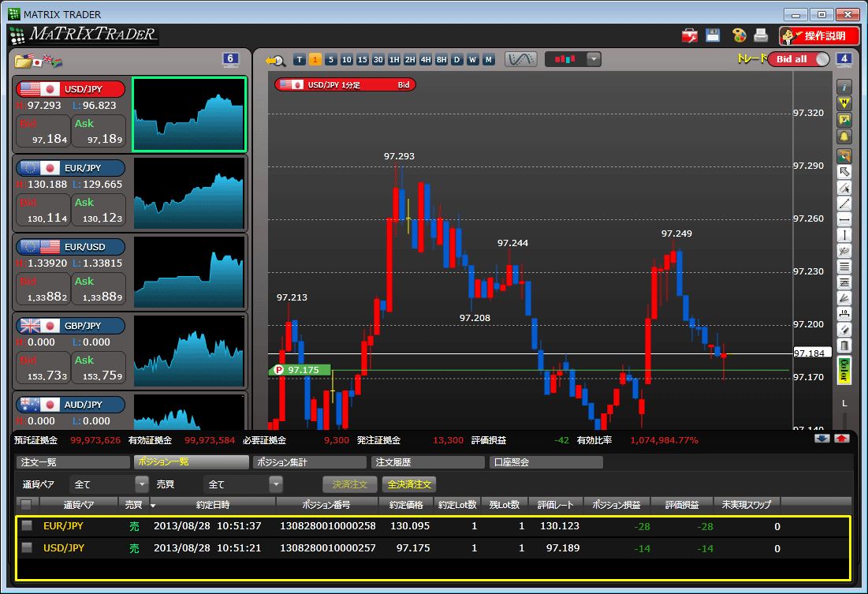Select the monthly (M) timeframe button
Screen dimensions: 868x594
pyautogui.click(x=488, y=59)
